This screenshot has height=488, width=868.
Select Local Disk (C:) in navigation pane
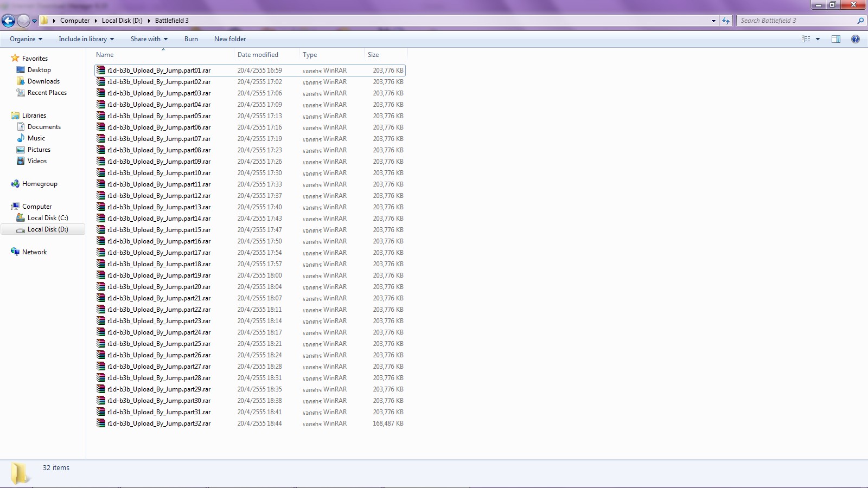pos(48,218)
